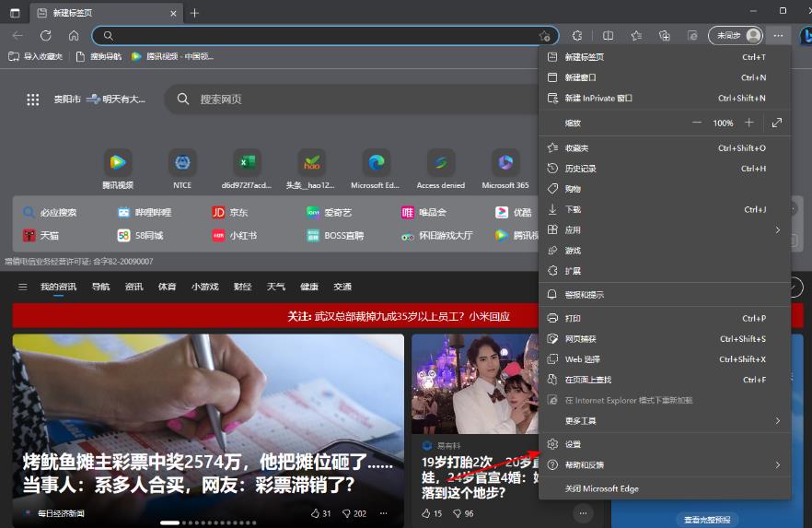The image size is (812, 528).
Task: Select 新建 InPrivate 窗口 menu item
Action: click(x=665, y=98)
